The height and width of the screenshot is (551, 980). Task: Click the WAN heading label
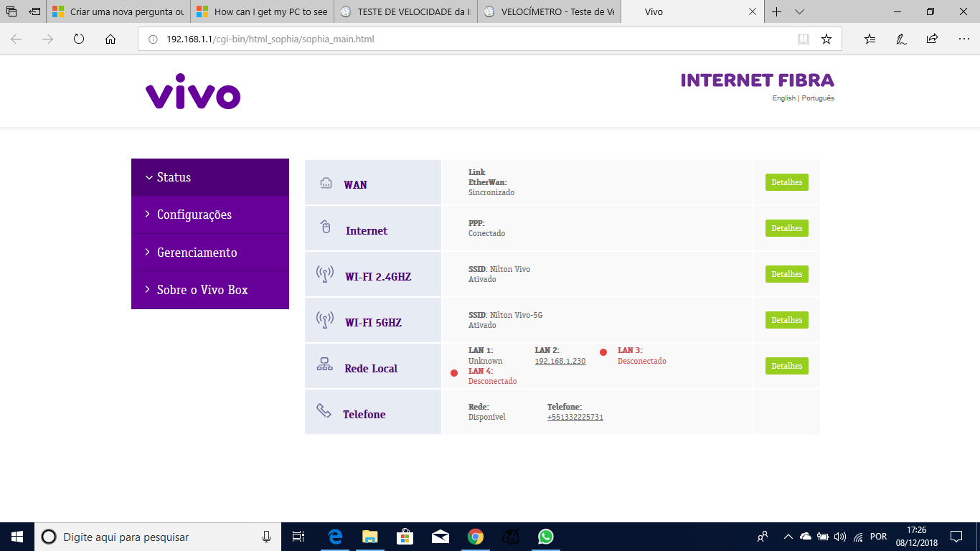click(x=355, y=185)
